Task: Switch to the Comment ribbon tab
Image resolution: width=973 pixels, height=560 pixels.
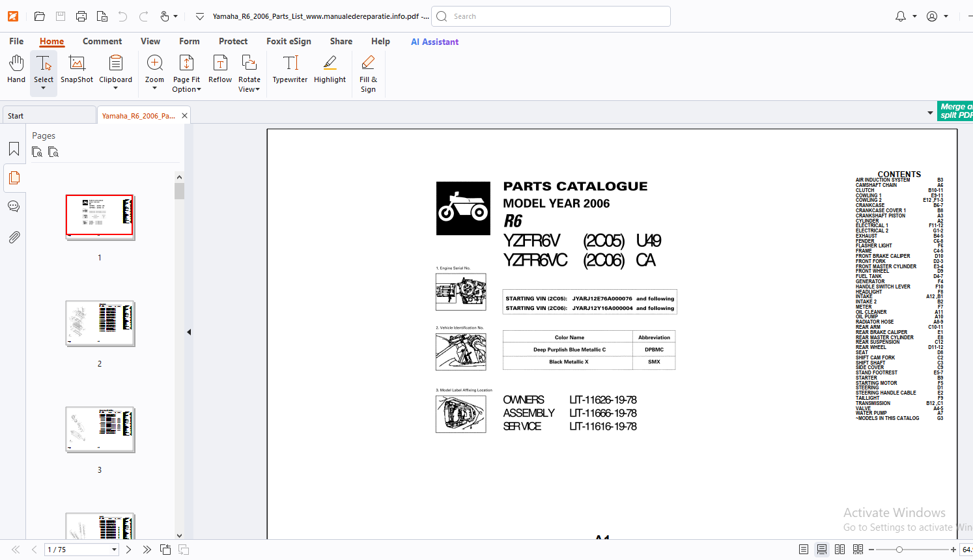Action: [x=102, y=41]
